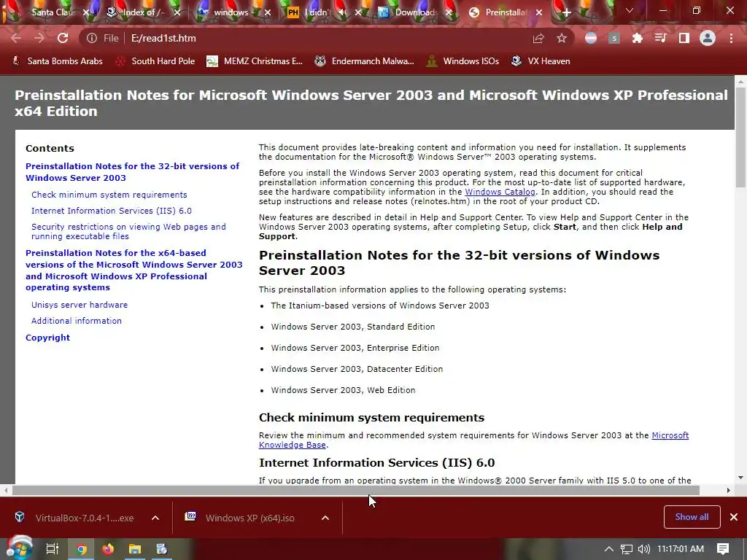Click the horizontal scrollbar thumb
This screenshot has width=747, height=560.
356,490
